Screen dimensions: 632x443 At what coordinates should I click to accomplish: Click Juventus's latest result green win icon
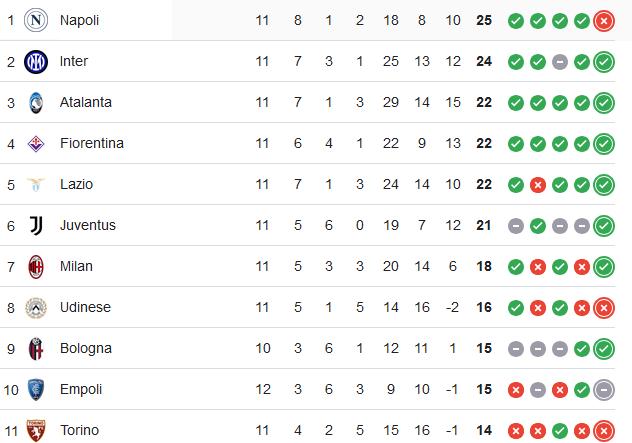click(x=604, y=226)
